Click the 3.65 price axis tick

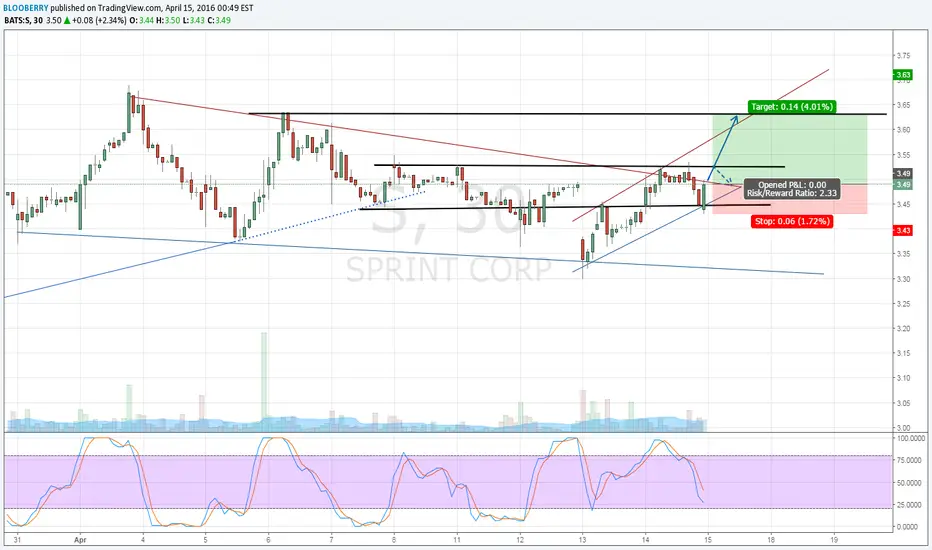[x=903, y=105]
